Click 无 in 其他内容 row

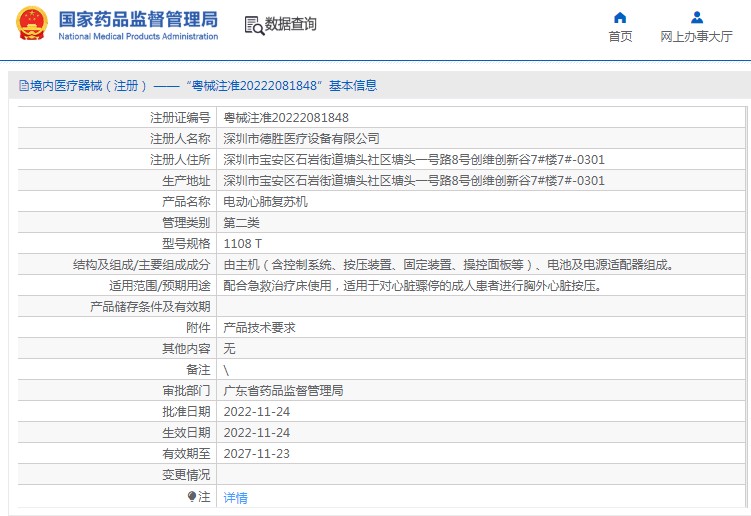tap(229, 349)
